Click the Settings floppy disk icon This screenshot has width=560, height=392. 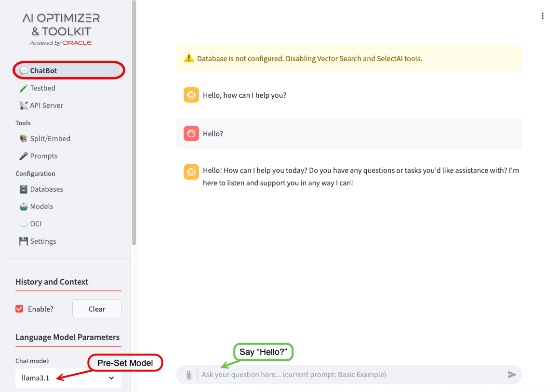click(x=24, y=241)
